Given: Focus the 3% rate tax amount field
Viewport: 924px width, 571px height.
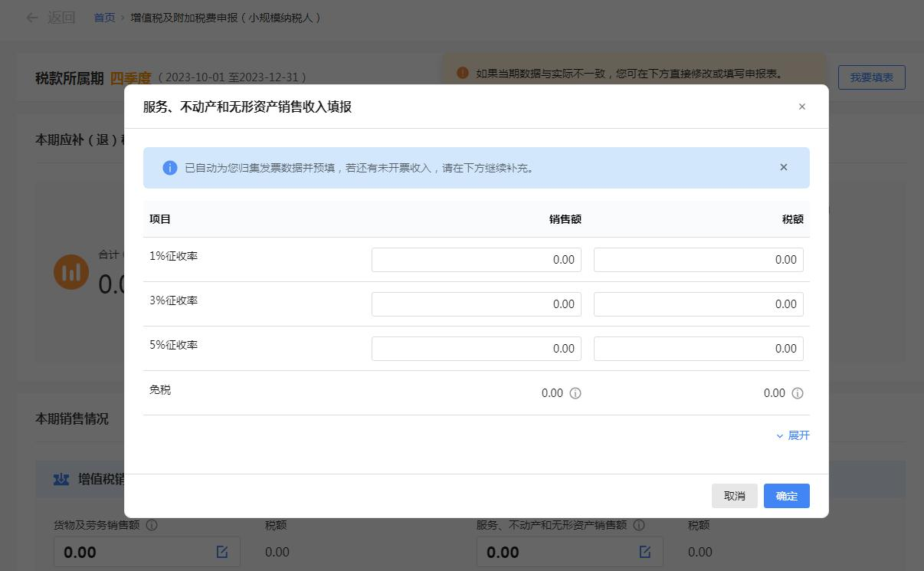Looking at the screenshot, I should [698, 304].
